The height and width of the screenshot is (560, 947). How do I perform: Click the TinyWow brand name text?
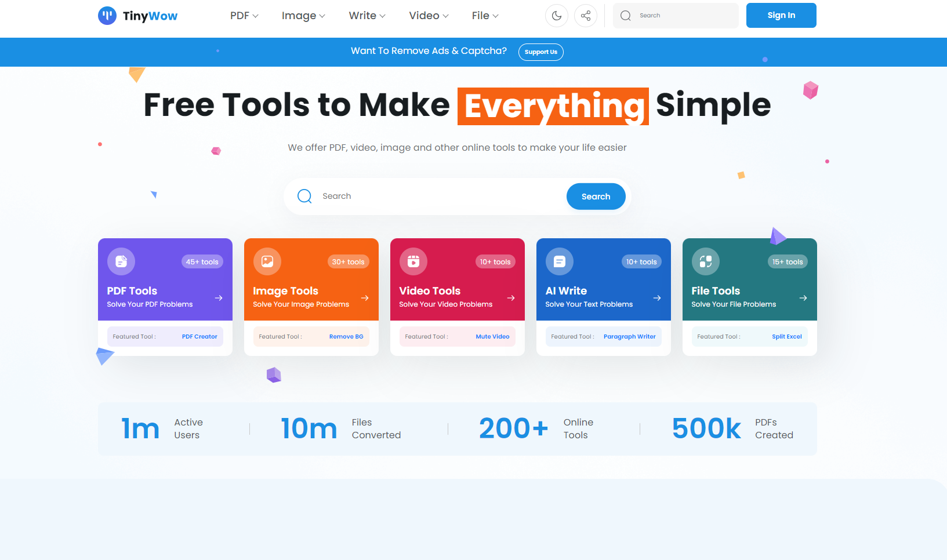[x=150, y=16]
